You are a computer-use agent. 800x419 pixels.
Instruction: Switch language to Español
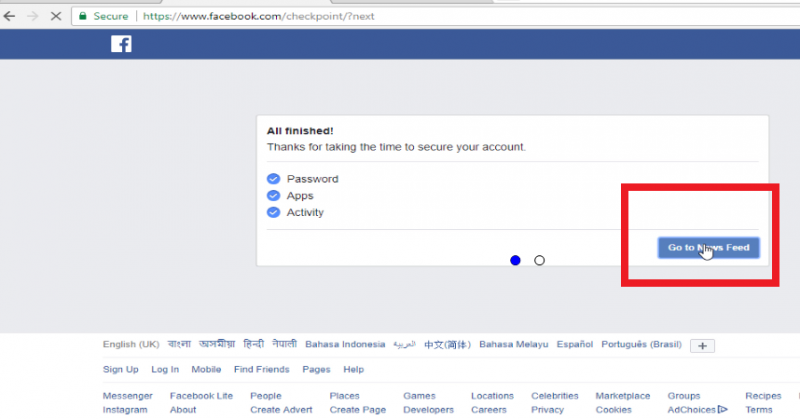point(575,344)
